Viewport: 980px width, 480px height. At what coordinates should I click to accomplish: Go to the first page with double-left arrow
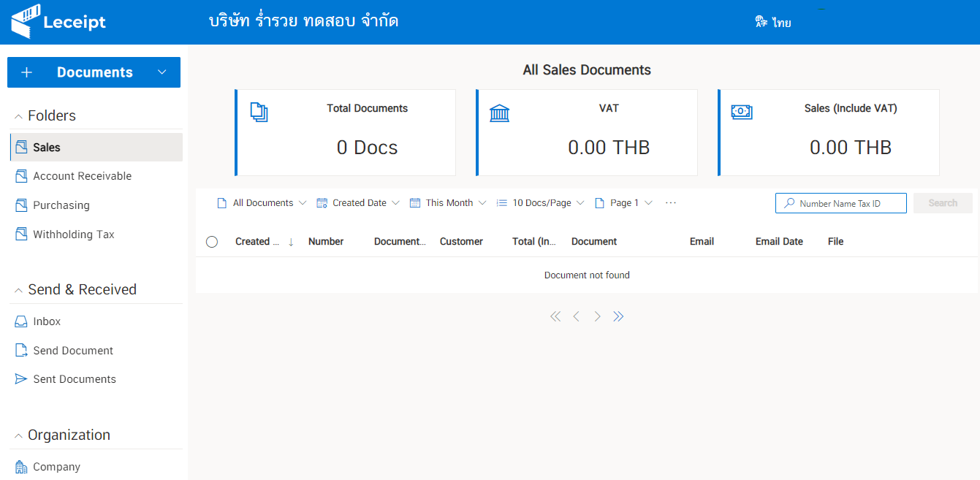(x=555, y=316)
